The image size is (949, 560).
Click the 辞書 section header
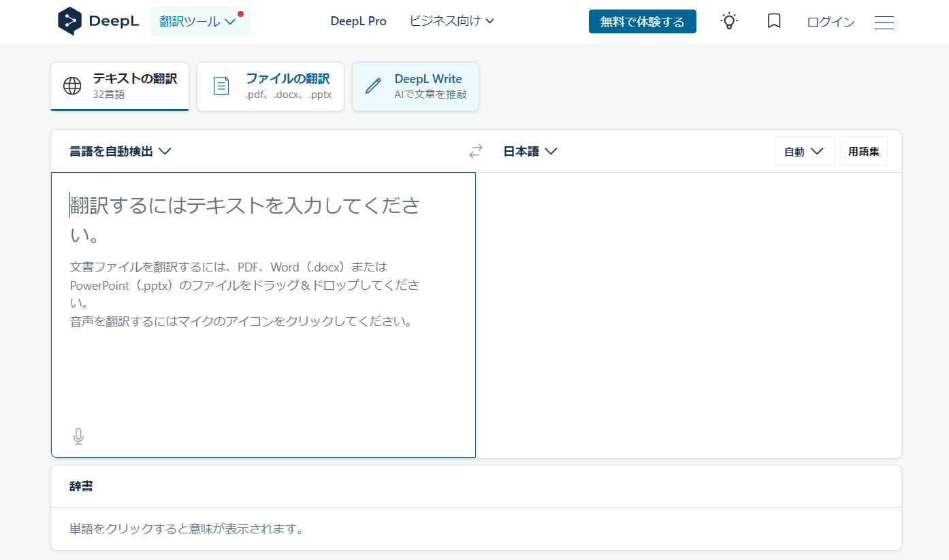(x=81, y=486)
